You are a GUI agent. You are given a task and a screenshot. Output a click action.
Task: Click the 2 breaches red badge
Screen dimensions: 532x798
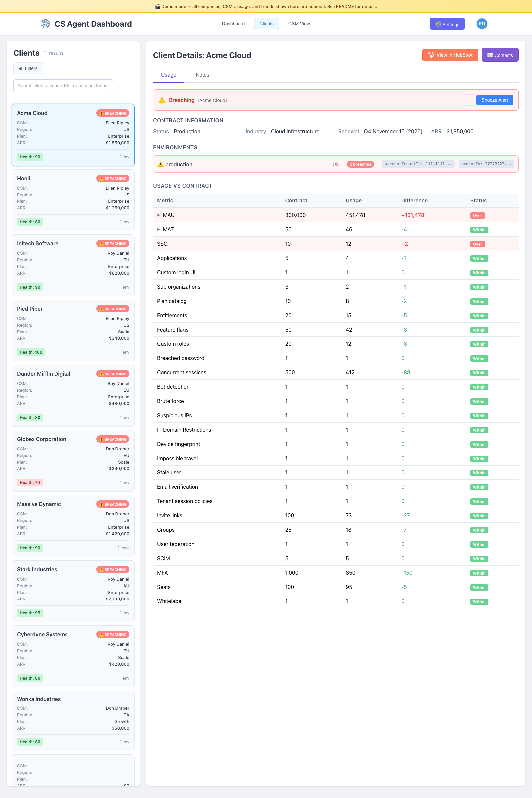click(x=360, y=164)
